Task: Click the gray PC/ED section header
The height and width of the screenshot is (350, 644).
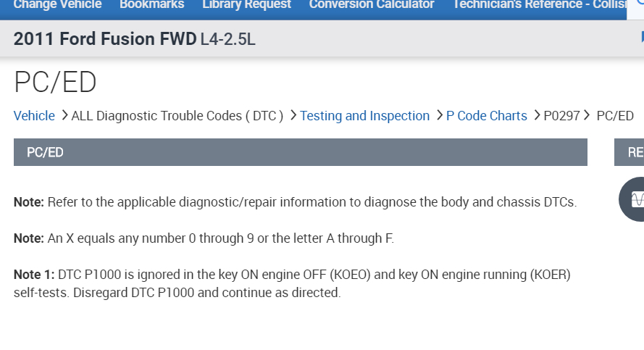Action: [x=300, y=152]
